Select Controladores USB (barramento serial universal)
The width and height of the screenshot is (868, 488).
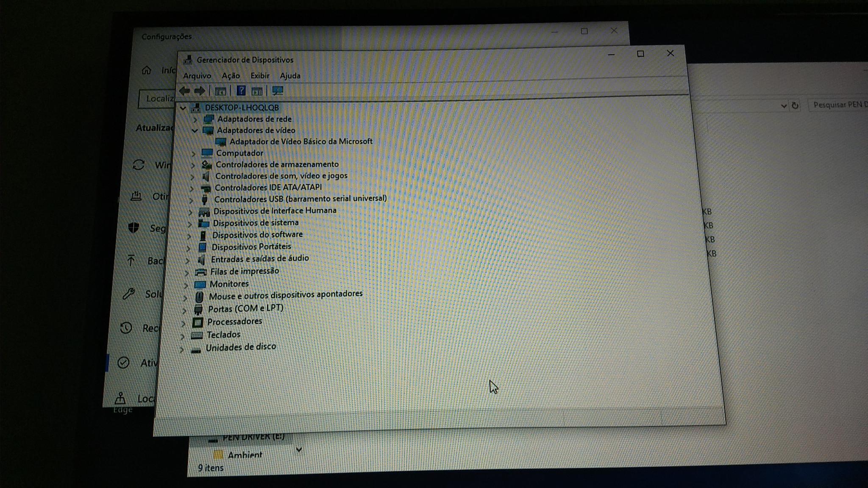[300, 199]
